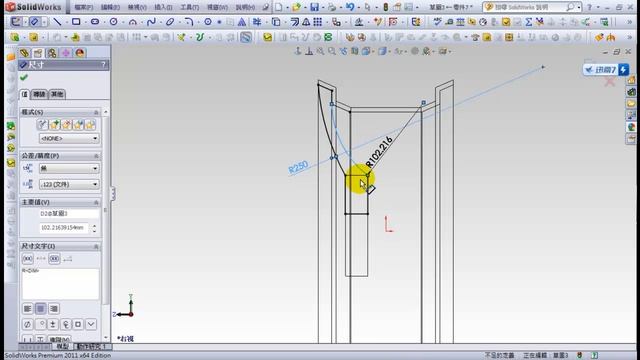Screen dimensions: 640x360
Task: Insert the plus/minus symbol button
Action: pos(53,324)
